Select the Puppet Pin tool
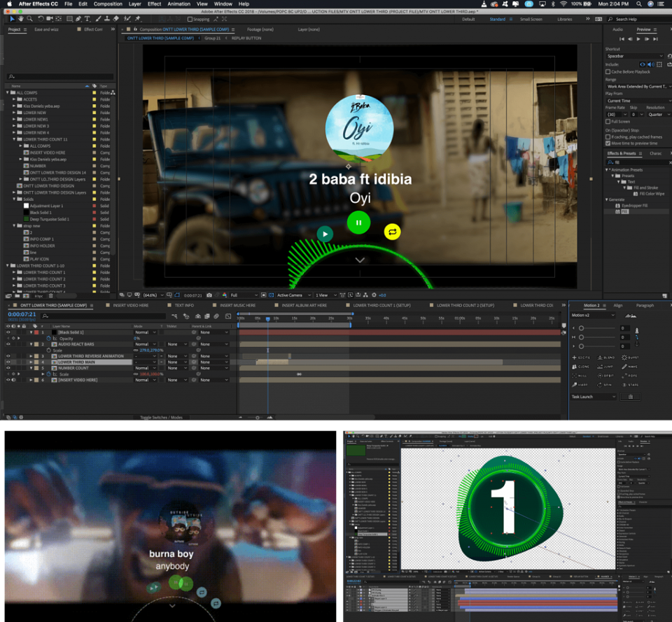Image resolution: width=672 pixels, height=622 pixels. click(x=138, y=19)
